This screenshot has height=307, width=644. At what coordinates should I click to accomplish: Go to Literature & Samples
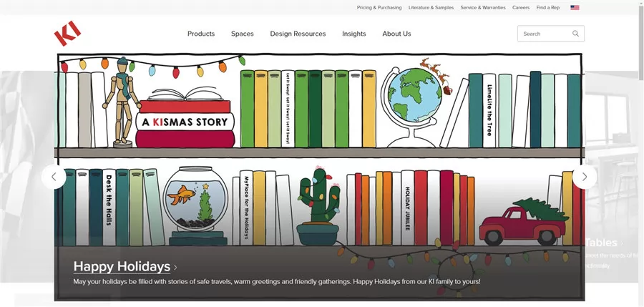tap(431, 7)
